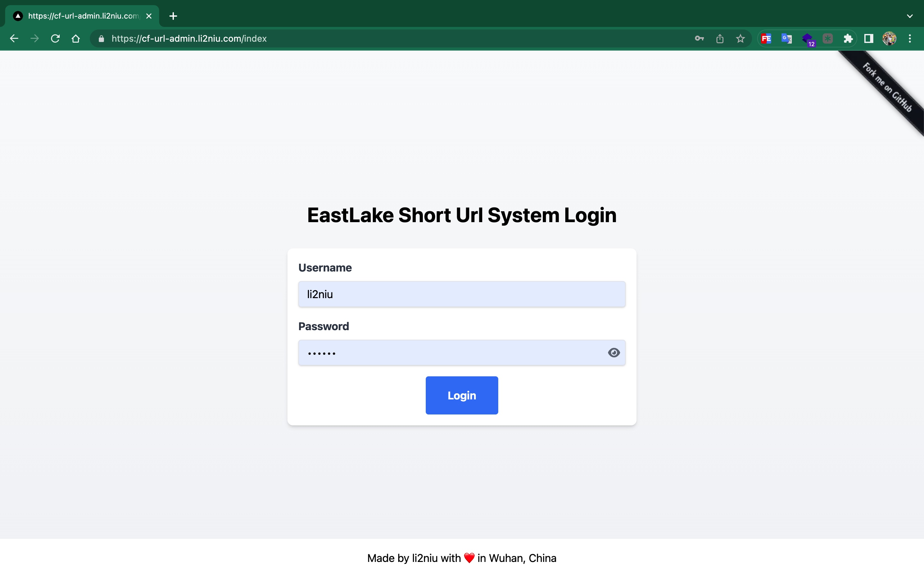Go to browser home page
This screenshot has height=577, width=924.
(76, 38)
